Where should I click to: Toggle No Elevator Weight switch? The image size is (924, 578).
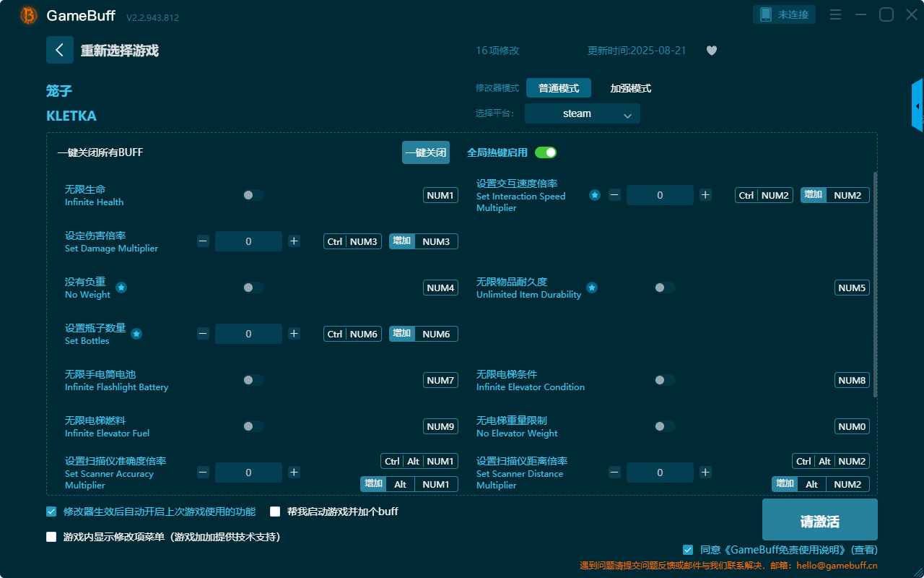(x=665, y=426)
